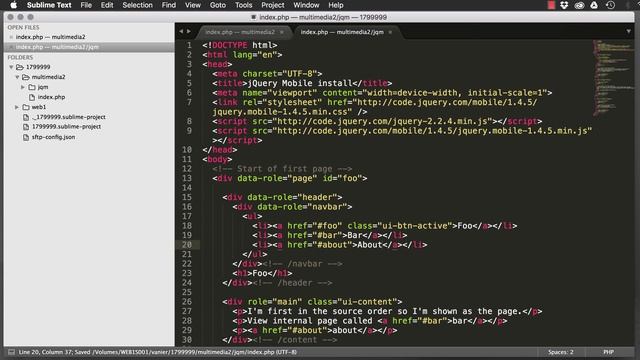The height and width of the screenshot is (360, 640).
Task: Close index.php — multimedia2 from the Open Files list
Action: click(11, 37)
